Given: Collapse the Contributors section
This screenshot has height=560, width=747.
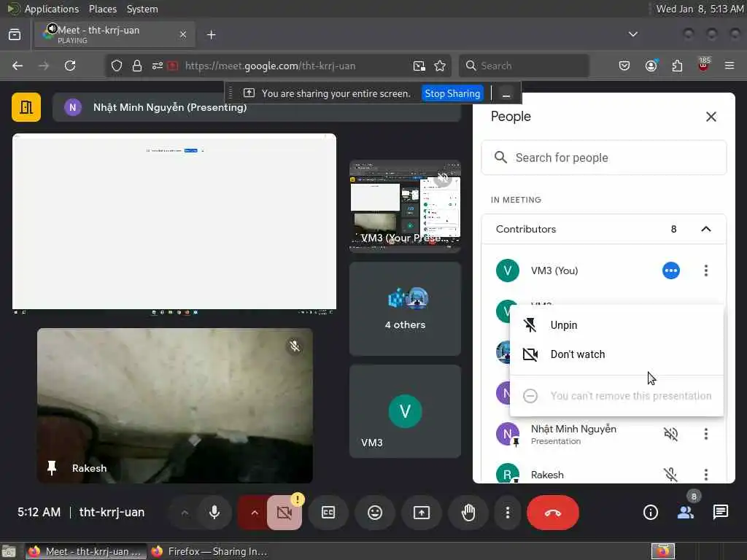Looking at the screenshot, I should pyautogui.click(x=706, y=229).
